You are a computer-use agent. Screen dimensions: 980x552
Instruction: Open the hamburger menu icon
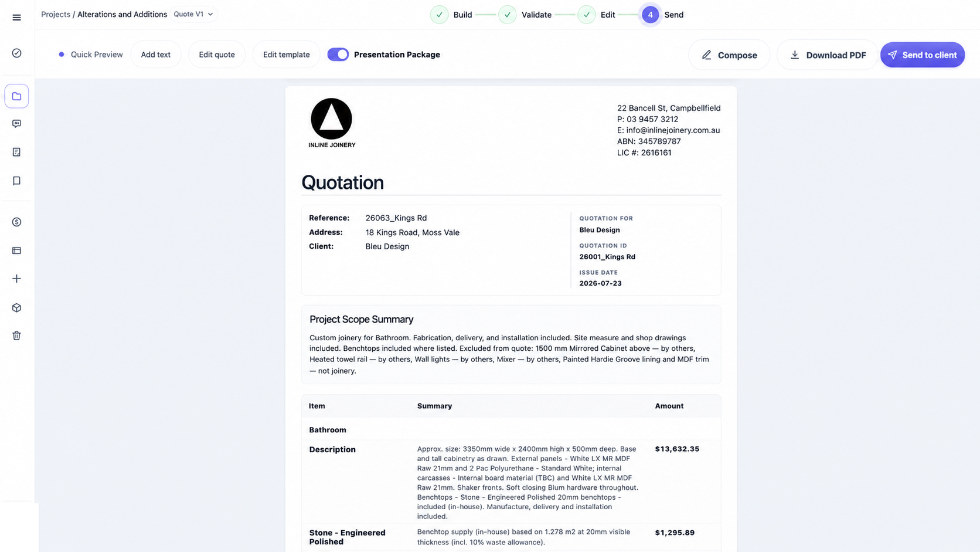coord(16,18)
